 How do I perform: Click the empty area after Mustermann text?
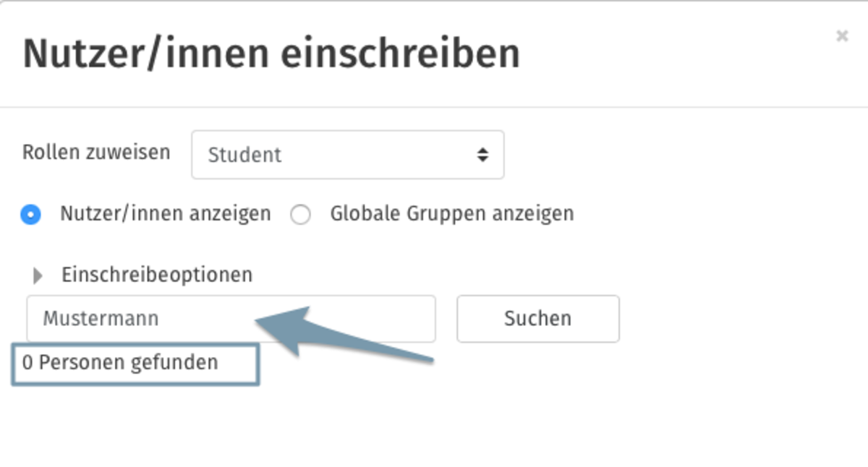pos(297,318)
